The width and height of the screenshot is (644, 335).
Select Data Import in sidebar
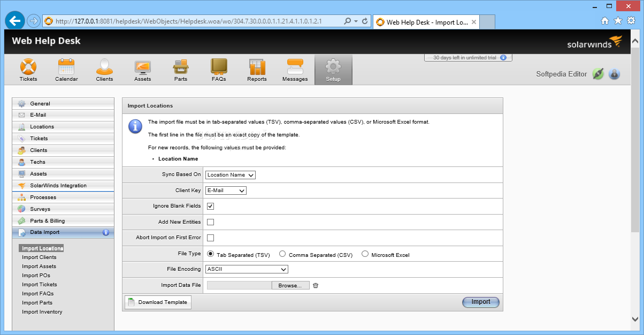[63, 233]
